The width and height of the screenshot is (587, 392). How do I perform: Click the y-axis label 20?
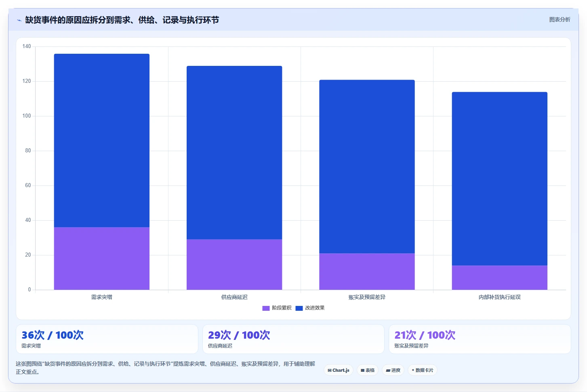[28, 255]
